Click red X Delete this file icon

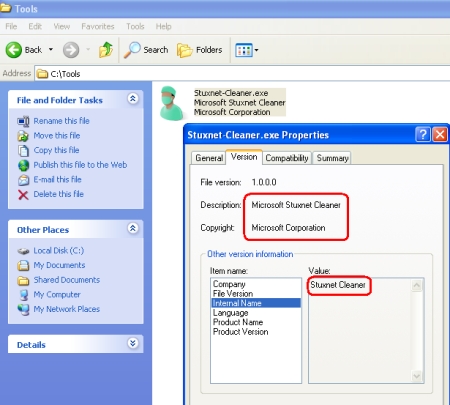(23, 195)
